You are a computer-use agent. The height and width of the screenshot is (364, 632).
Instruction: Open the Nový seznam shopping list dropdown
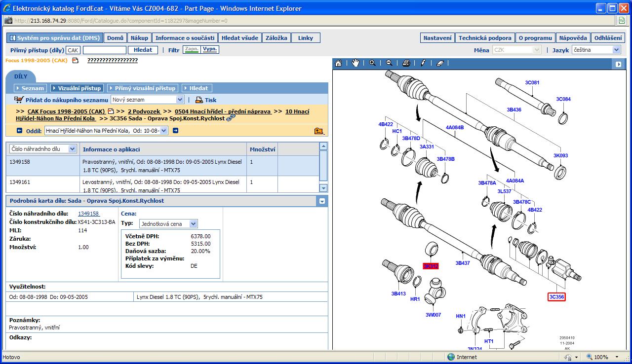coord(180,100)
